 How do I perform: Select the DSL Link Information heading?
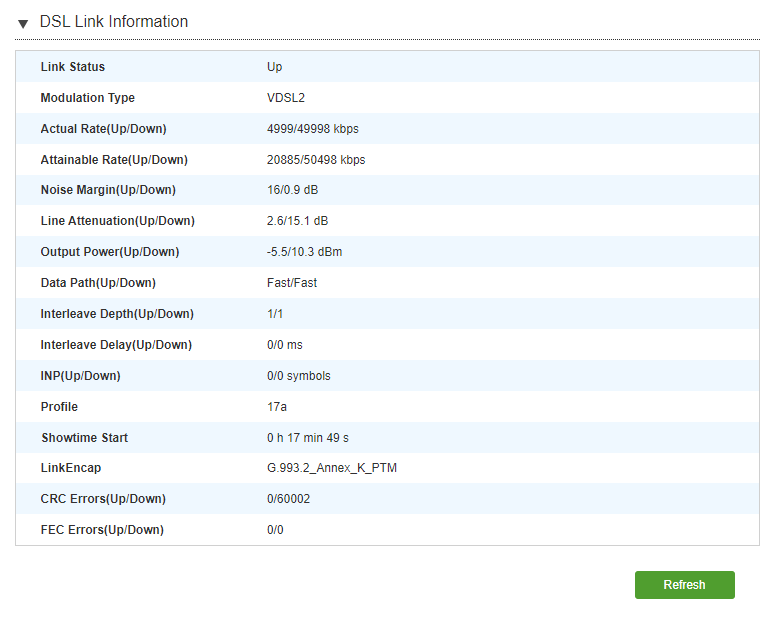(114, 22)
